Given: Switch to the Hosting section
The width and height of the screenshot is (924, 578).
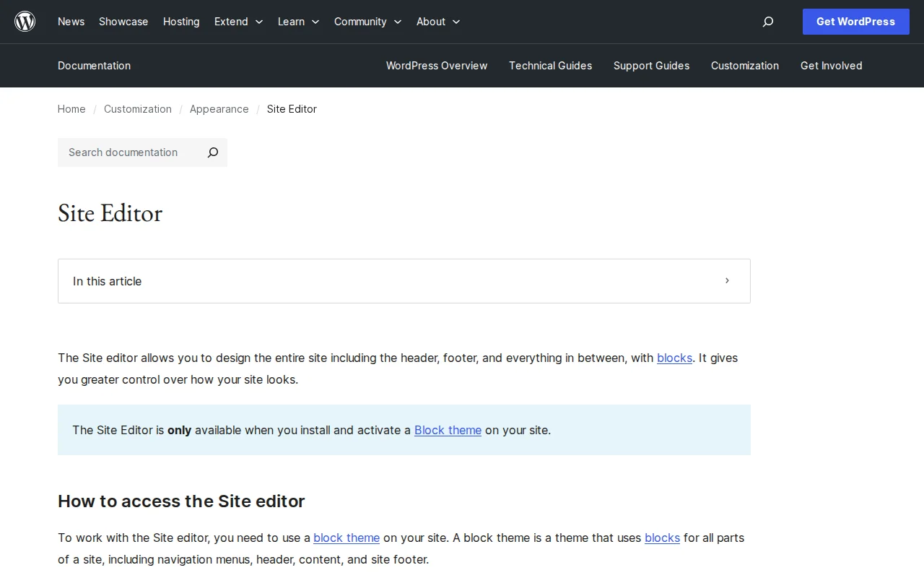Looking at the screenshot, I should [x=181, y=22].
